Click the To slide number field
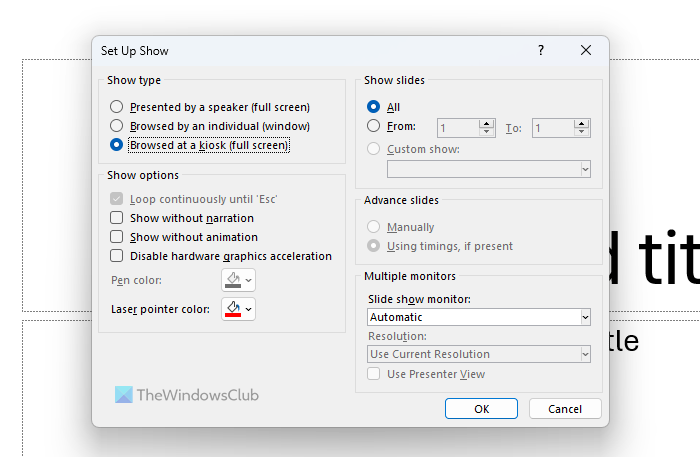Image resolution: width=700 pixels, height=457 pixels. coord(553,128)
